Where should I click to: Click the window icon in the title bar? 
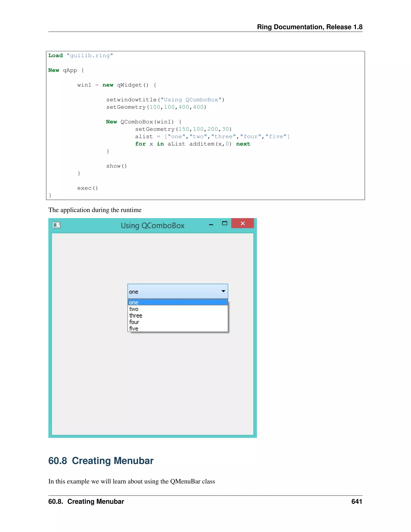56,225
